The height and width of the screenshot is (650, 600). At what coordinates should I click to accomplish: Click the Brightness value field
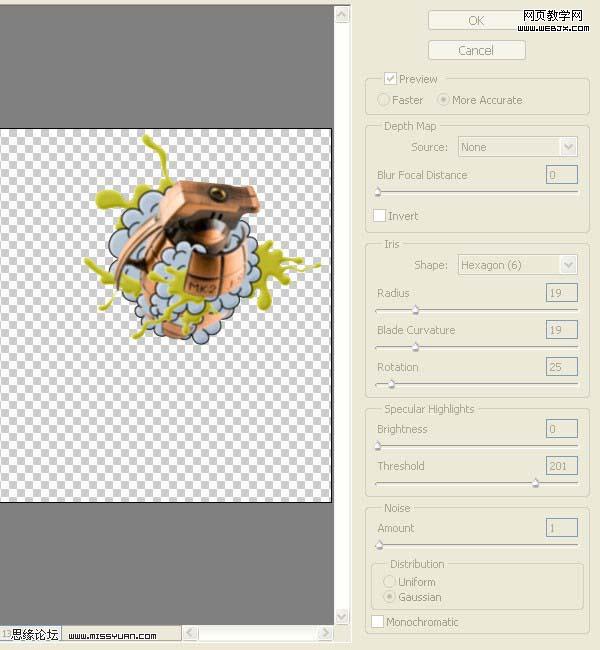click(561, 429)
